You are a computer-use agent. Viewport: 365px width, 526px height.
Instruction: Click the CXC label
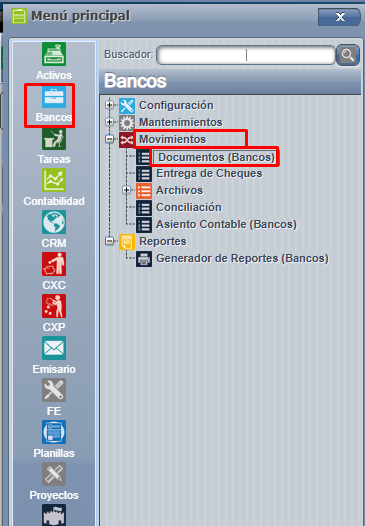[x=54, y=285]
